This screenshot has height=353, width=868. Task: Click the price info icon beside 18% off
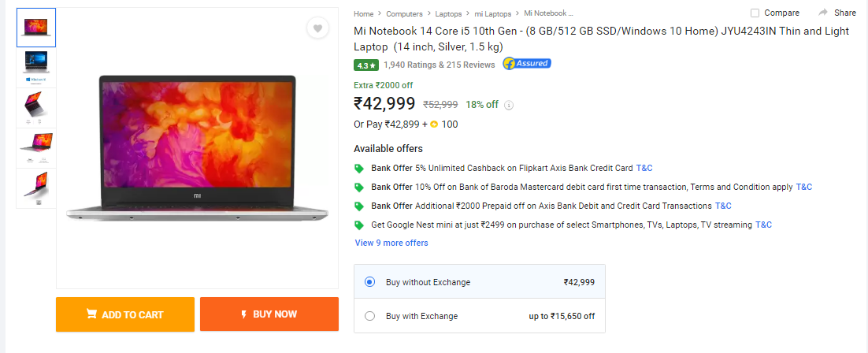point(510,105)
